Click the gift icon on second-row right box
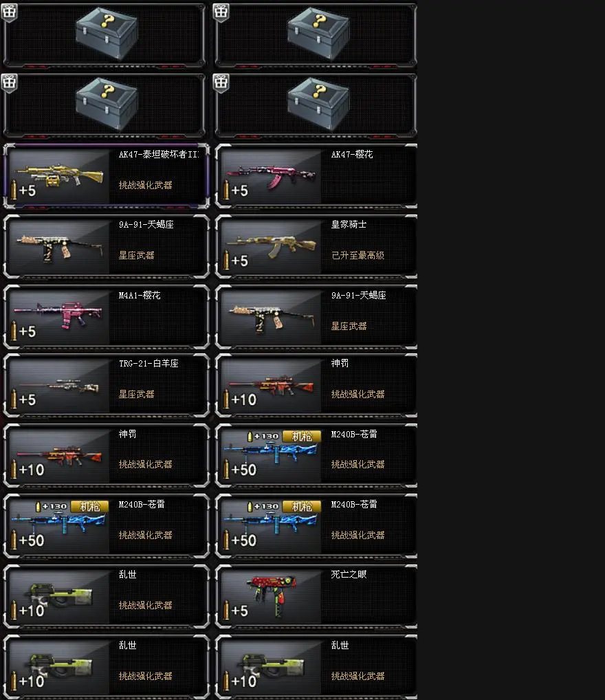605x700 pixels. click(221, 82)
